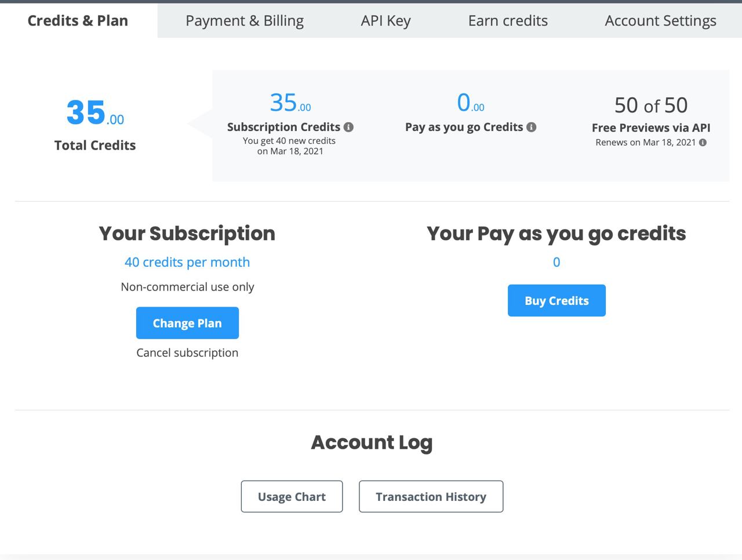Select Cancel subscription link
The image size is (742, 560).
coord(187,352)
